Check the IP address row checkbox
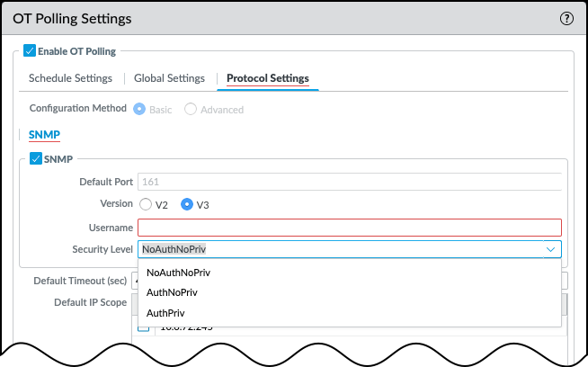Viewport: 588px width, 367px height. pyautogui.click(x=144, y=328)
